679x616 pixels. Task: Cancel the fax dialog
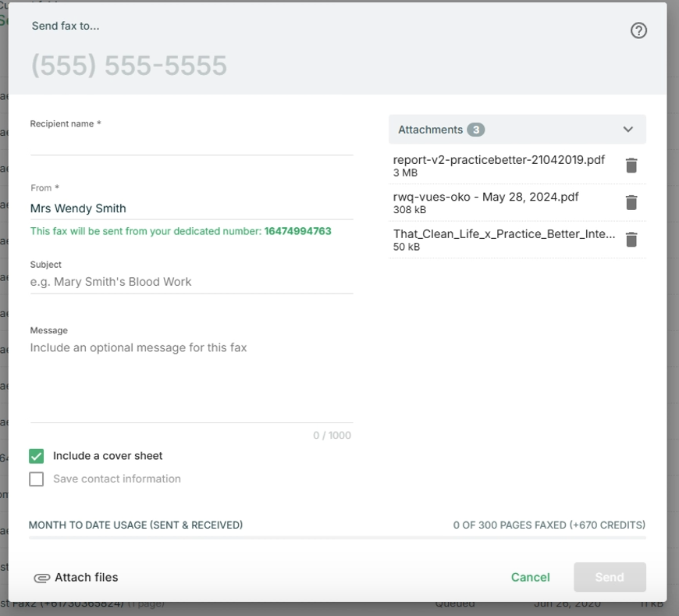click(530, 577)
